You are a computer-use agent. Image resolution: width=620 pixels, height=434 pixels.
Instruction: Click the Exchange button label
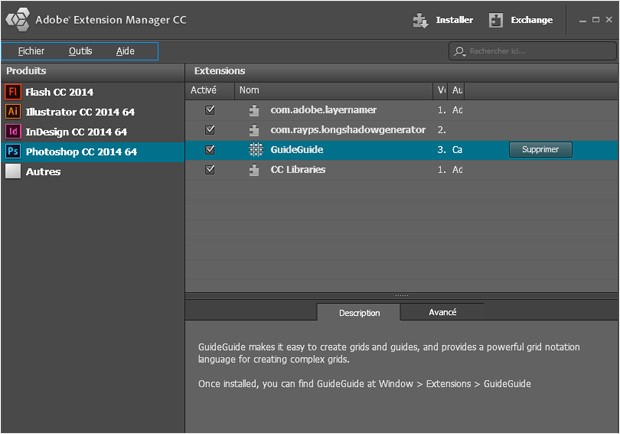click(531, 20)
